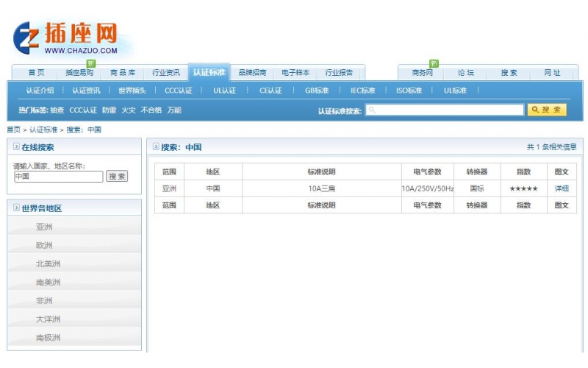The height and width of the screenshot is (368, 588).
Task: Go to the 论坛 tab
Action: pyautogui.click(x=466, y=73)
